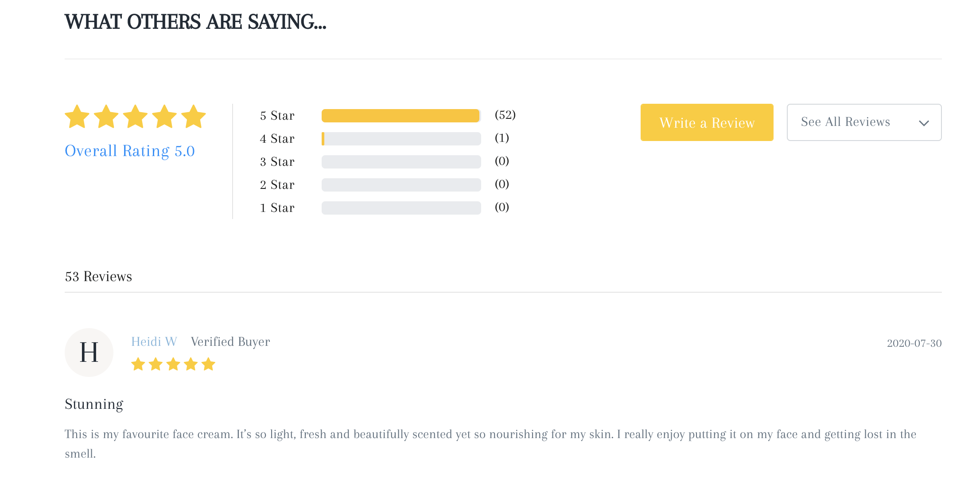This screenshot has height=486, width=980.
Task: Click the Verified Buyer label
Action: 230,341
